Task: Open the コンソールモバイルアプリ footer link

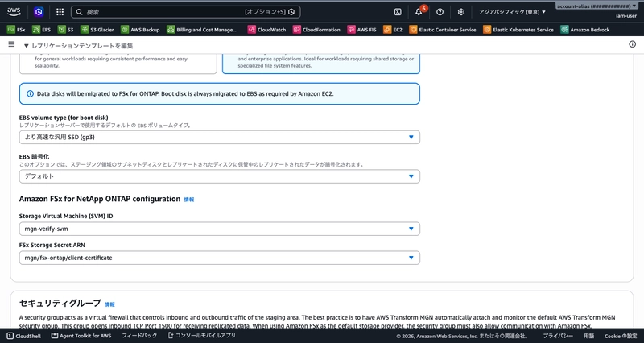Action: [202, 336]
